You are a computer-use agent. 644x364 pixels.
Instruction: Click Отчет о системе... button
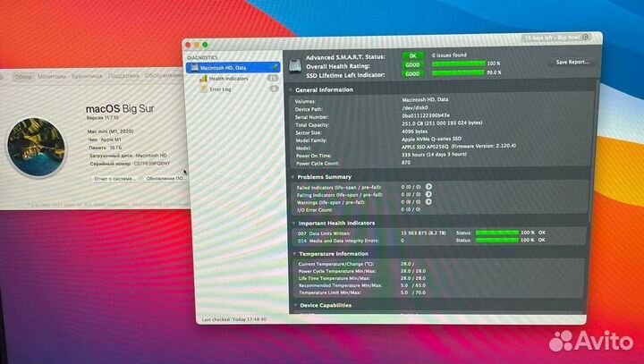[114, 179]
